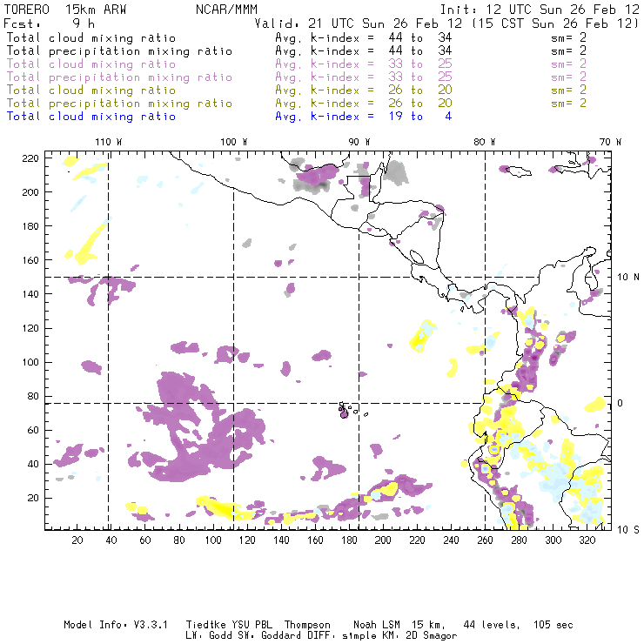Select the olive "Total cloud mixing ratio" legend label
Viewport: 644px width, 644px height.
point(91,90)
